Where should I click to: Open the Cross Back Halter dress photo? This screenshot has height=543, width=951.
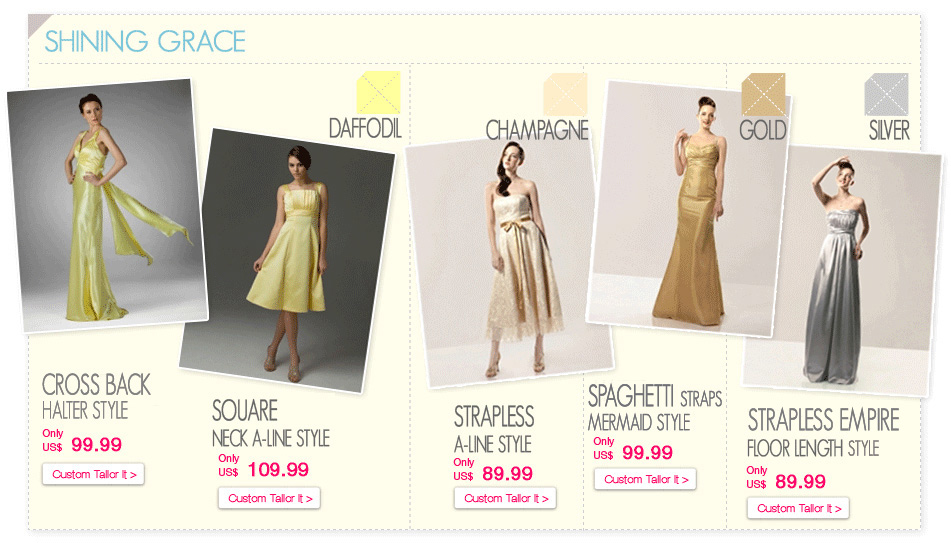(x=108, y=205)
